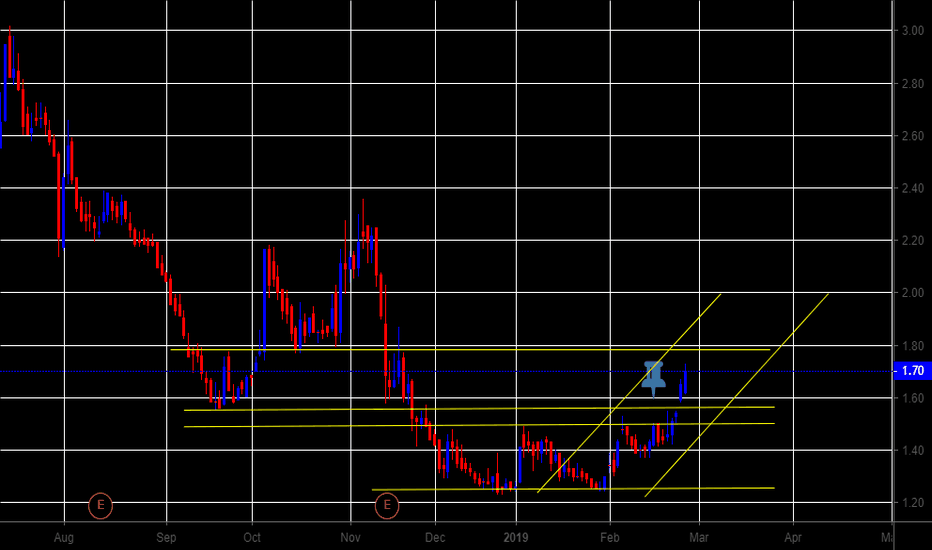Click the Oct label on time axis

click(252, 538)
